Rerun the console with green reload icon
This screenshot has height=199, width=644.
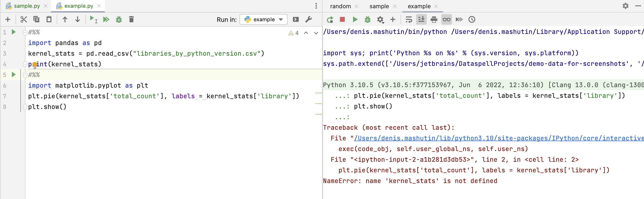[330, 19]
